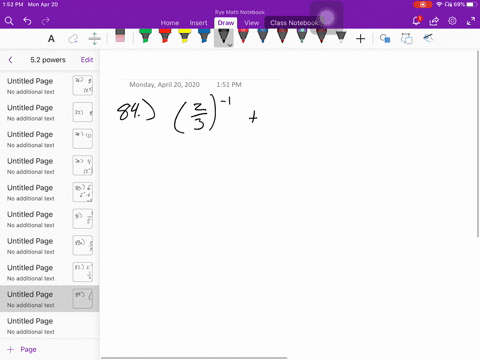Click the thumbnail of the selected page
The height and width of the screenshot is (360, 480).
point(83,299)
